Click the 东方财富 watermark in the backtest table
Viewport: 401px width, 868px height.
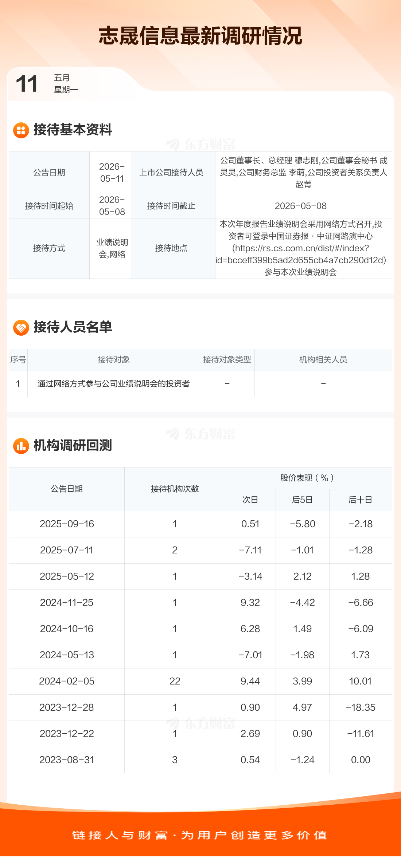click(200, 723)
